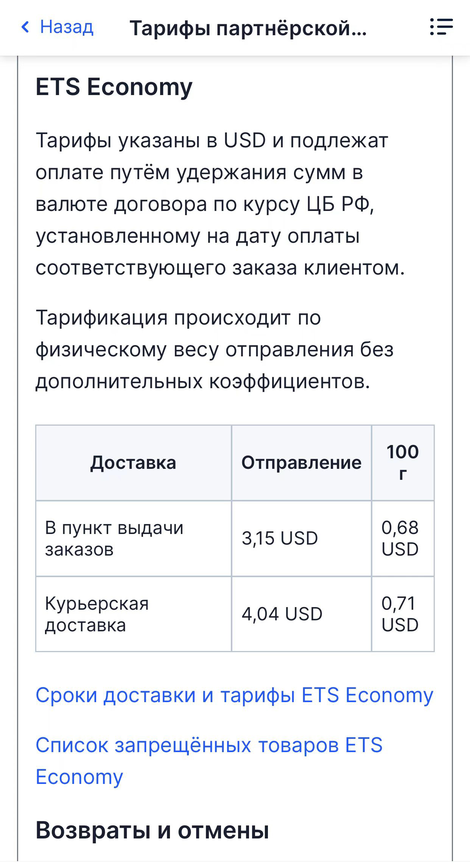Viewport: 470px width, 868px height.
Task: Tap the paragraph about тарифы в USD
Action: coord(212,204)
